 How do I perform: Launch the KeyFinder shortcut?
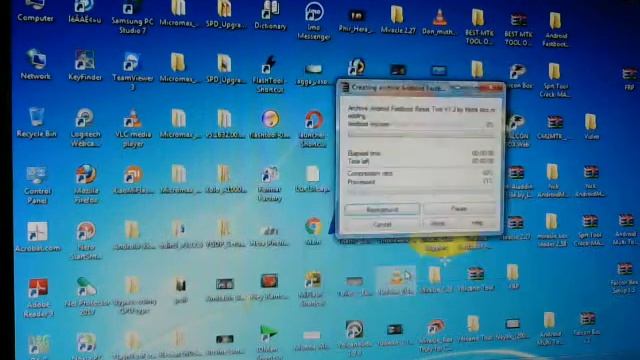click(x=85, y=65)
